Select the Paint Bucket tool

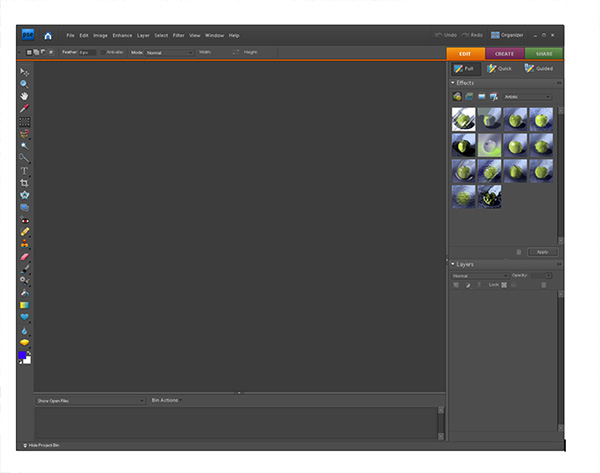[x=24, y=293]
